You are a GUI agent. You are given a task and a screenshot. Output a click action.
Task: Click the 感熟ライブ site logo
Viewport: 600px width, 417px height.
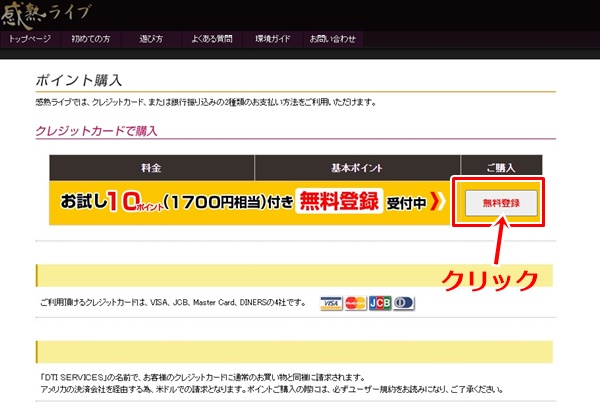[46, 15]
